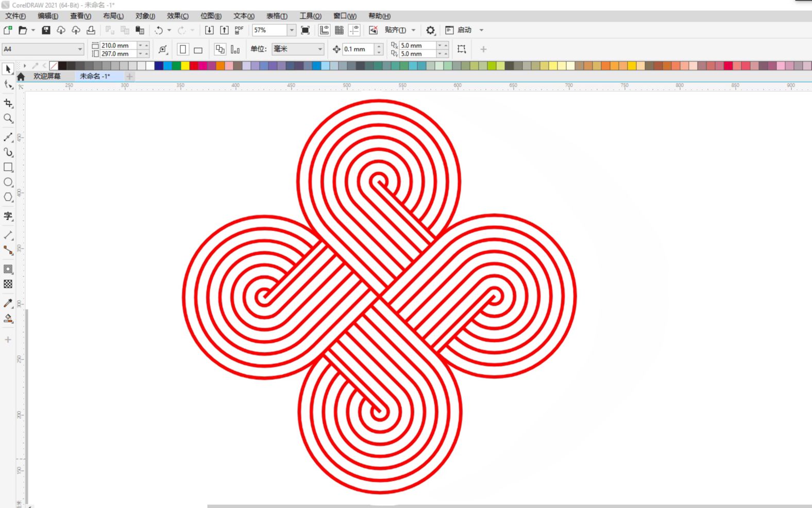
Task: Select the Artistic Media tool
Action: (8, 152)
